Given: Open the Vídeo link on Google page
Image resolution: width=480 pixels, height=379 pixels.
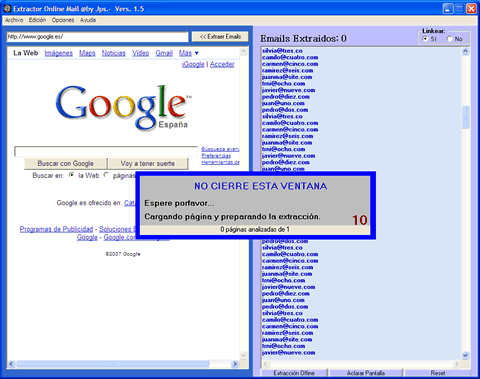Looking at the screenshot, I should click(x=141, y=53).
